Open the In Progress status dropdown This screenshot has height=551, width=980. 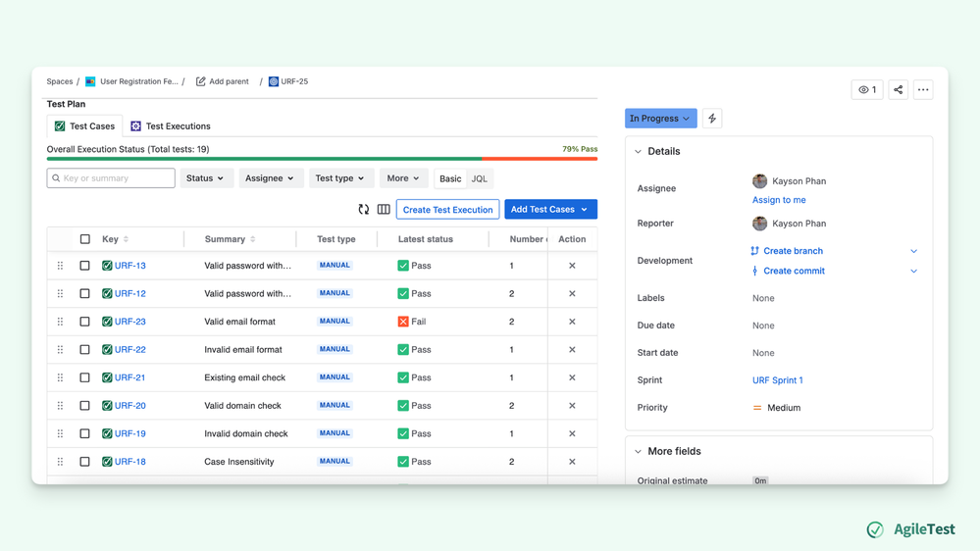[660, 118]
